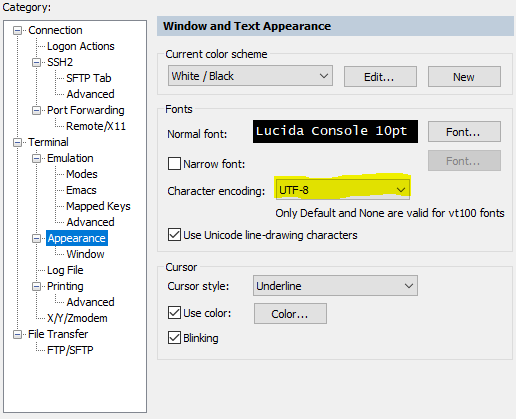Collapse the Terminal tree node
Screen dimensions: 516x419
(x=17, y=143)
